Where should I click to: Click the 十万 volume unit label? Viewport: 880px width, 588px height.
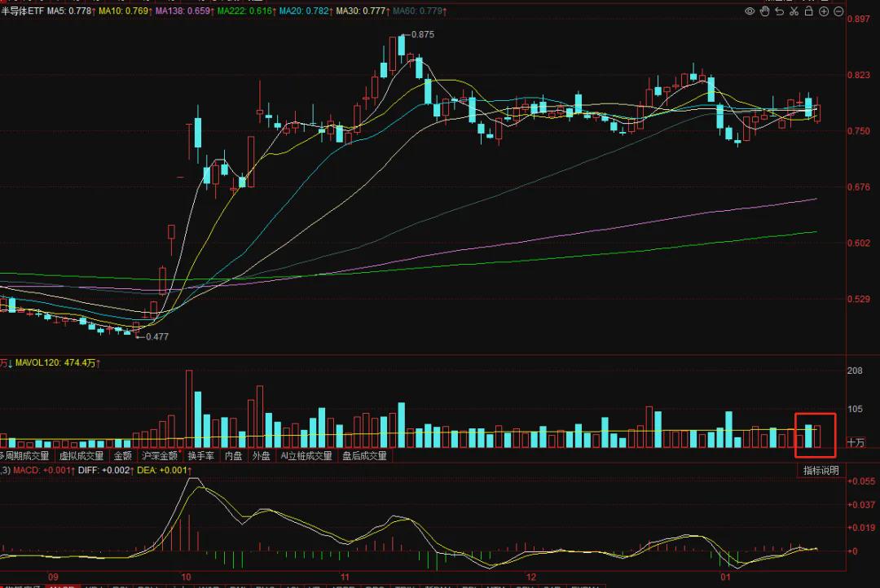click(856, 443)
